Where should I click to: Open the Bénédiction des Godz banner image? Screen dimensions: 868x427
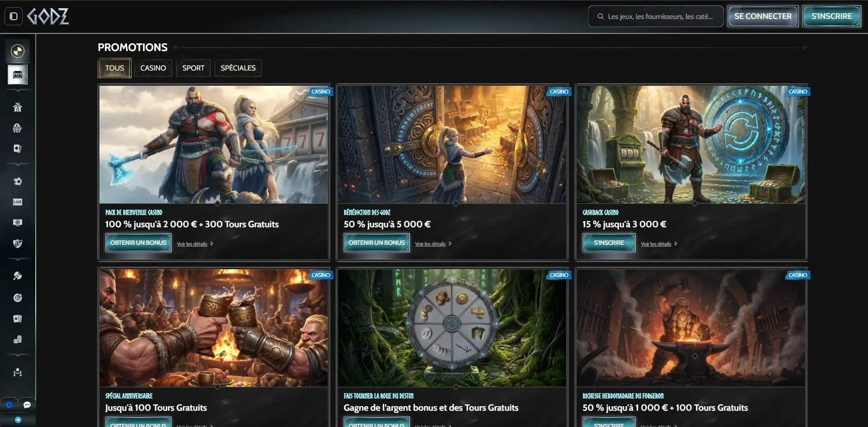pyautogui.click(x=452, y=145)
